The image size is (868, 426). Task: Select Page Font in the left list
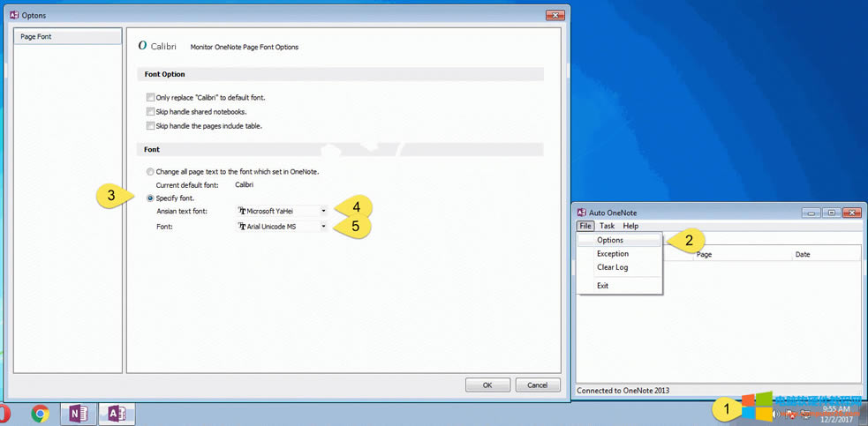67,36
